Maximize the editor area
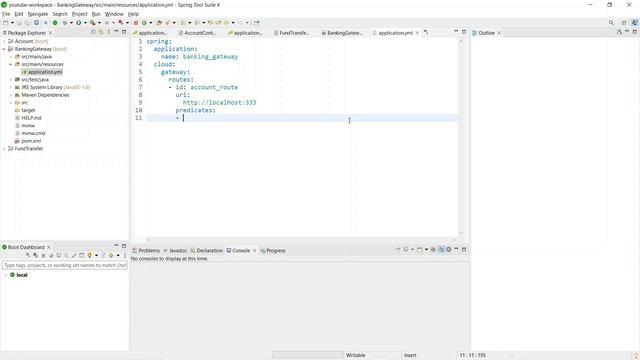 point(464,32)
